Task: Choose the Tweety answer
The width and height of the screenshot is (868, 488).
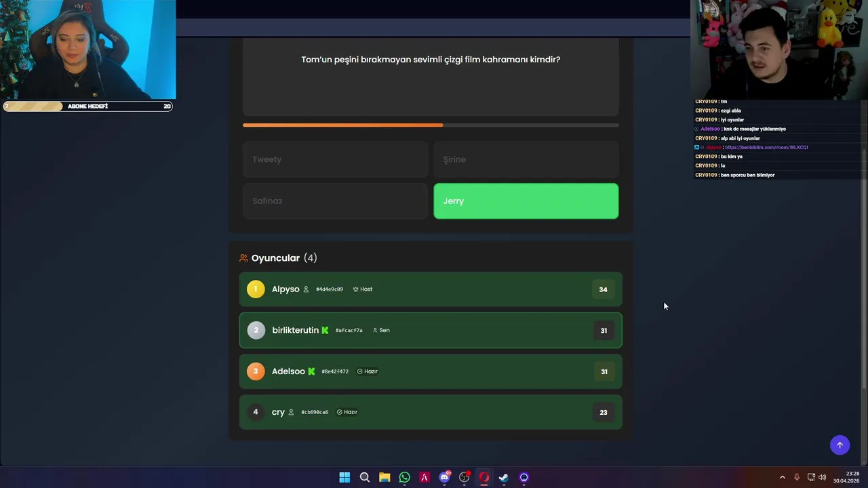Action: pyautogui.click(x=335, y=159)
